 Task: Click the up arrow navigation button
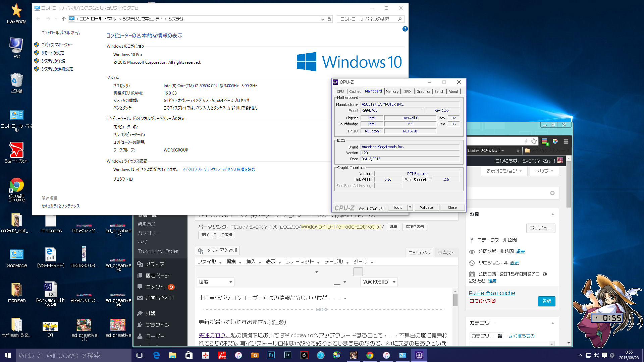coord(63,19)
